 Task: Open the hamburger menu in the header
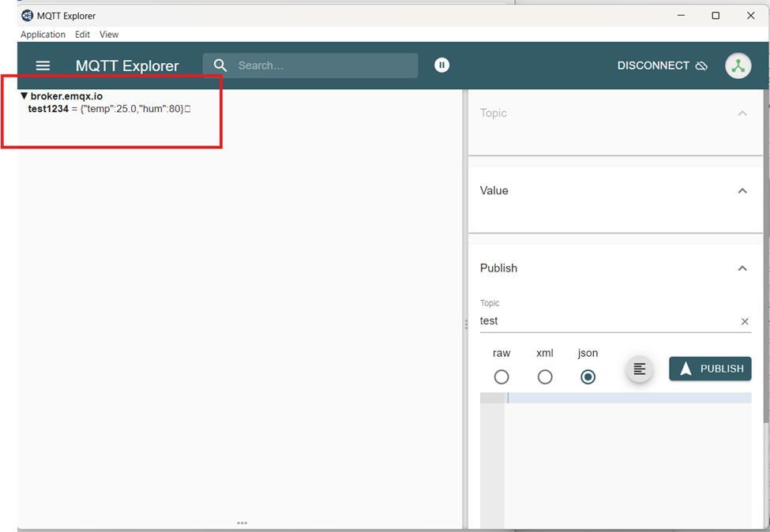[43, 66]
